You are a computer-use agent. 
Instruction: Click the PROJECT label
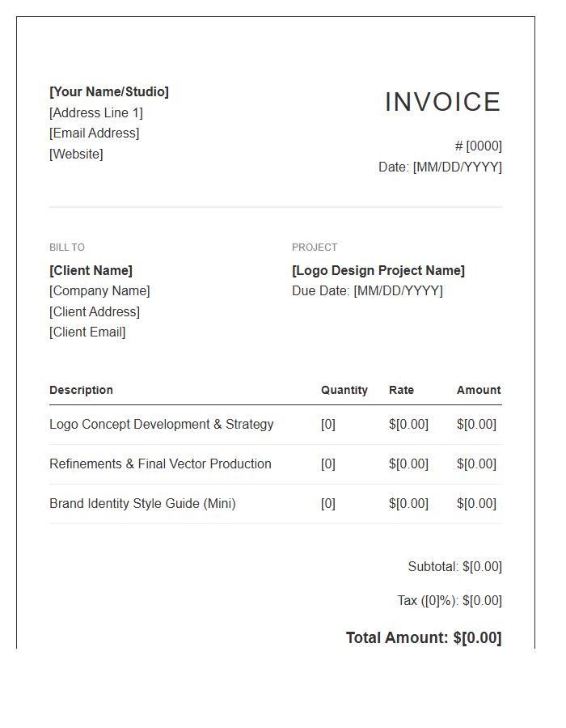[x=315, y=248]
